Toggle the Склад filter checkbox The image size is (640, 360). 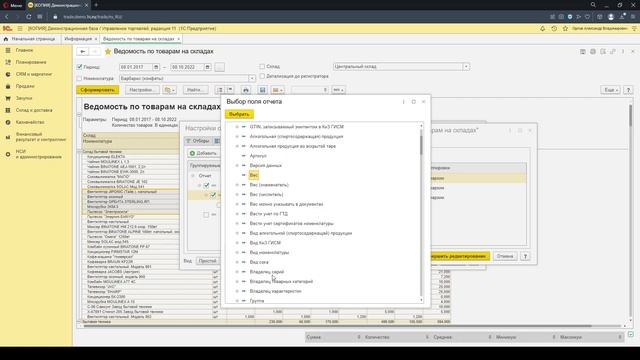262,66
